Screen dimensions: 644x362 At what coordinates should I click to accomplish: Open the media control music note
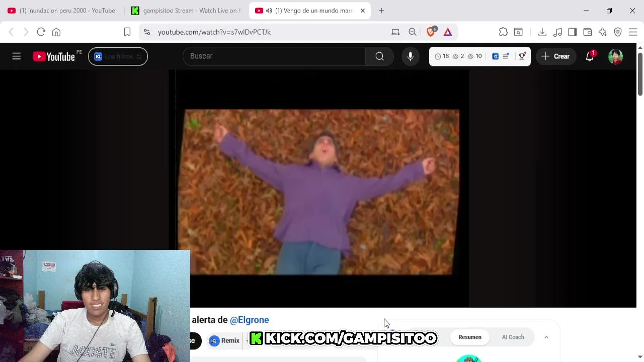click(557, 32)
